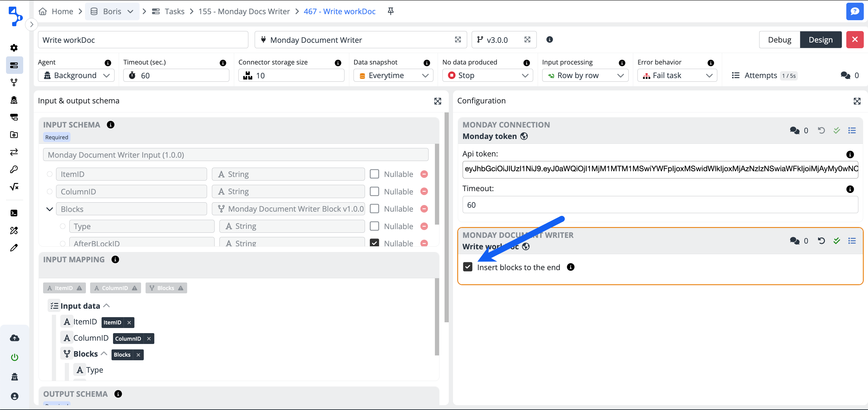Screen dimensions: 868x410
Task: Collapse the Blocks row in the input schema
Action: [49, 209]
